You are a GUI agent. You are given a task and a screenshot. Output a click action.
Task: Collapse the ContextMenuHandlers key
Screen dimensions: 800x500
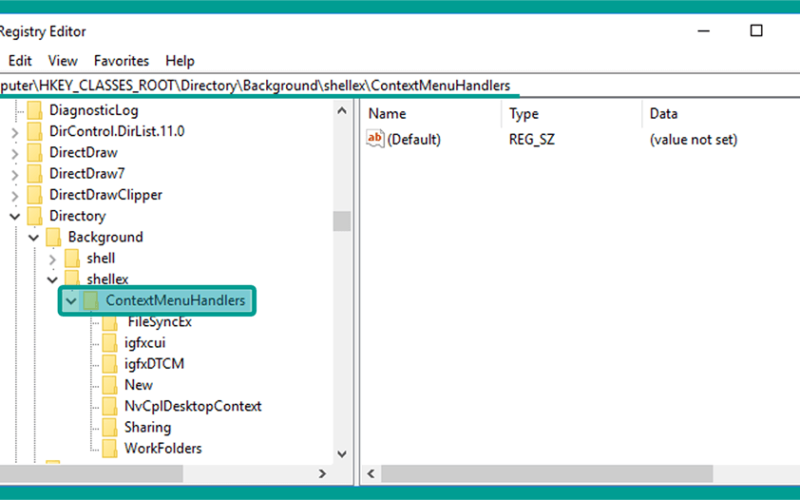tap(71, 301)
